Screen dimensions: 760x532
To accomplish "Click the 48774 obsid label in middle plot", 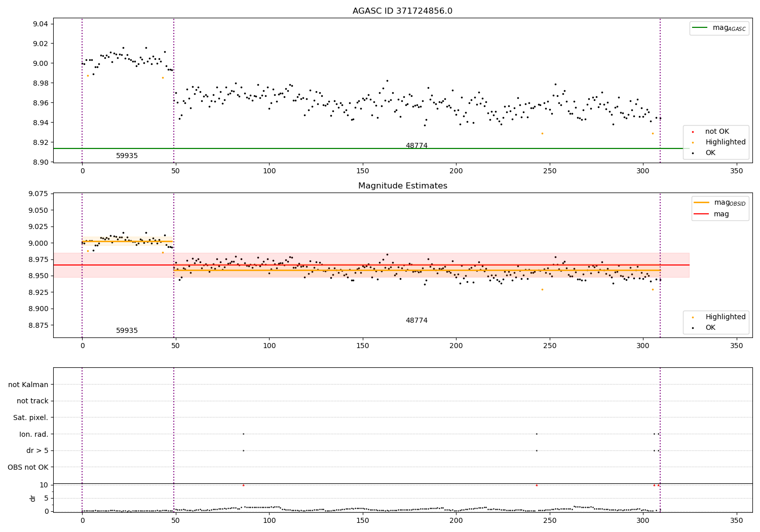I will 416,321.
